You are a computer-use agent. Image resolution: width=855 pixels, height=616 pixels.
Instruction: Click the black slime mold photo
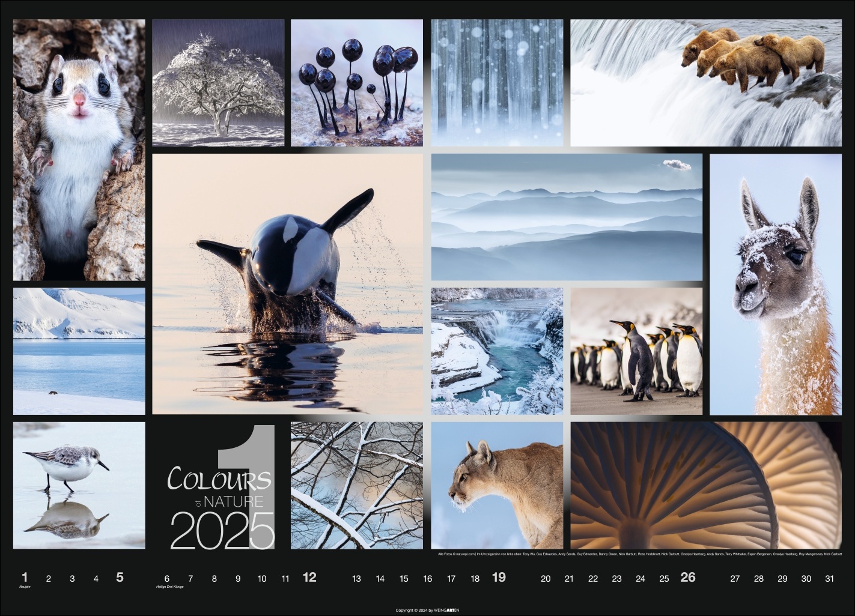click(358, 83)
